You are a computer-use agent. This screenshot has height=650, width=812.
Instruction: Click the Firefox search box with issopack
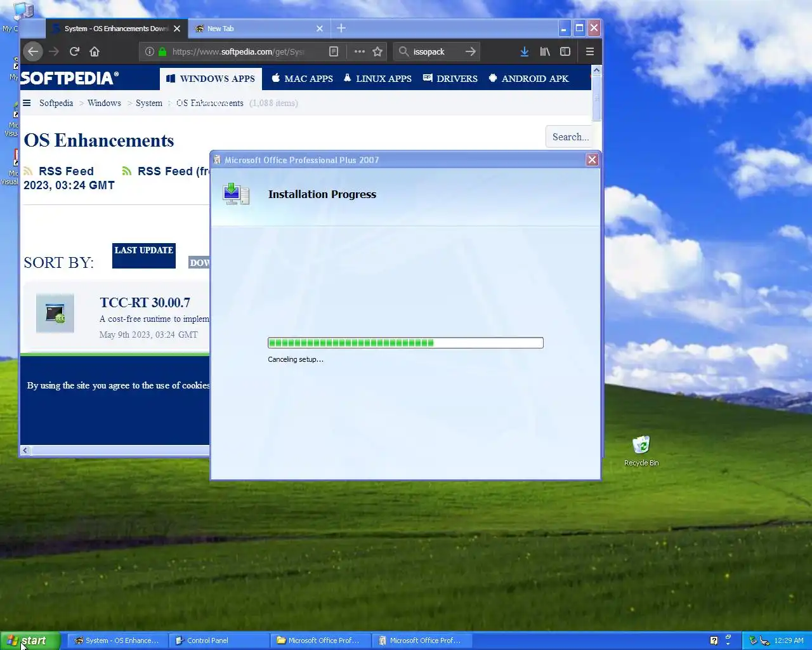(438, 51)
